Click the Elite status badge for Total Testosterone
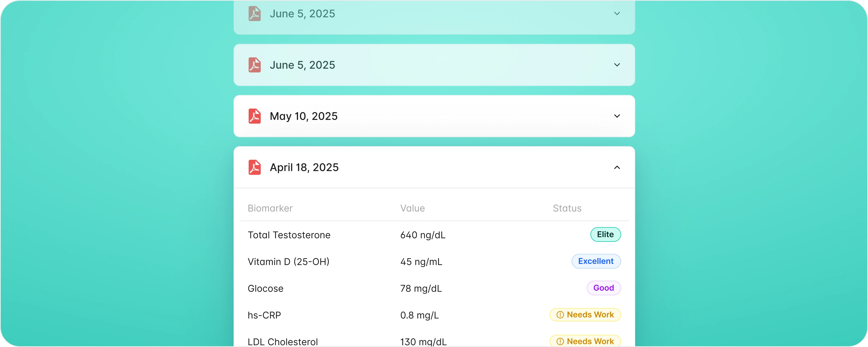The height and width of the screenshot is (347, 868). (x=605, y=235)
